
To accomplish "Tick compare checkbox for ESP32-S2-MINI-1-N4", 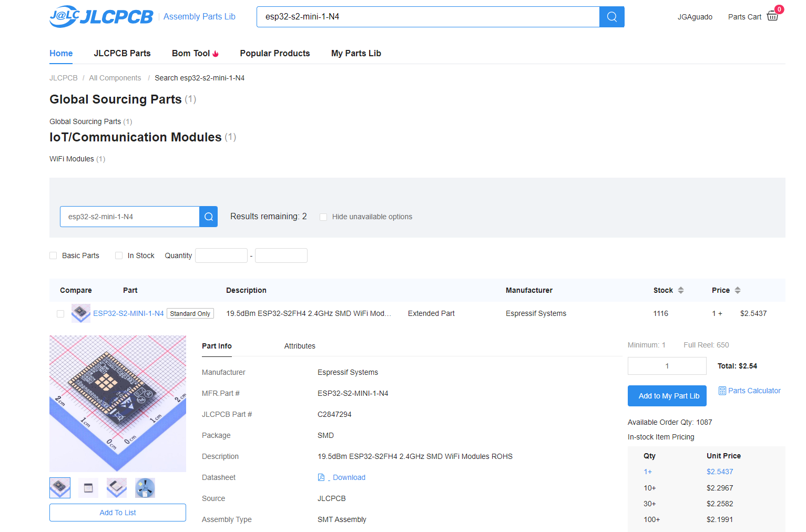I will click(x=60, y=314).
